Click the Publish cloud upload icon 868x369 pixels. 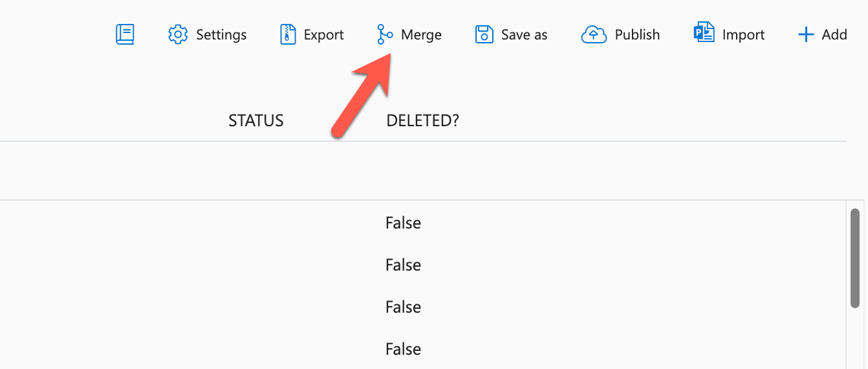pos(594,34)
